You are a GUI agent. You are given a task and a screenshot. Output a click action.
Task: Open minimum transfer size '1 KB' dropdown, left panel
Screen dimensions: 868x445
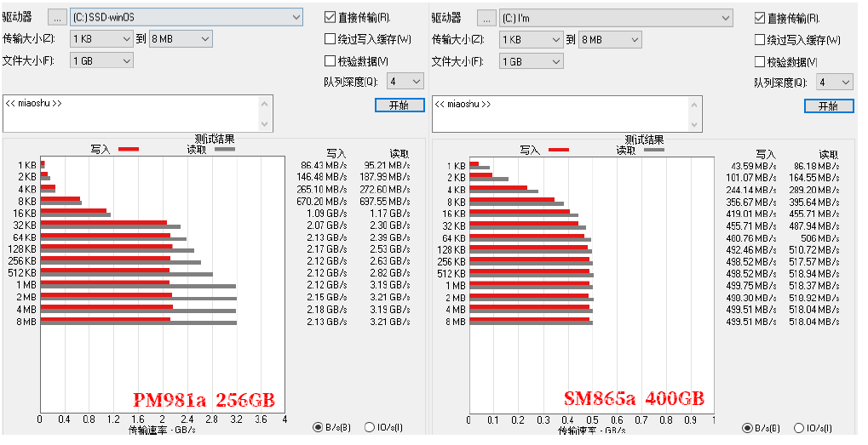101,39
